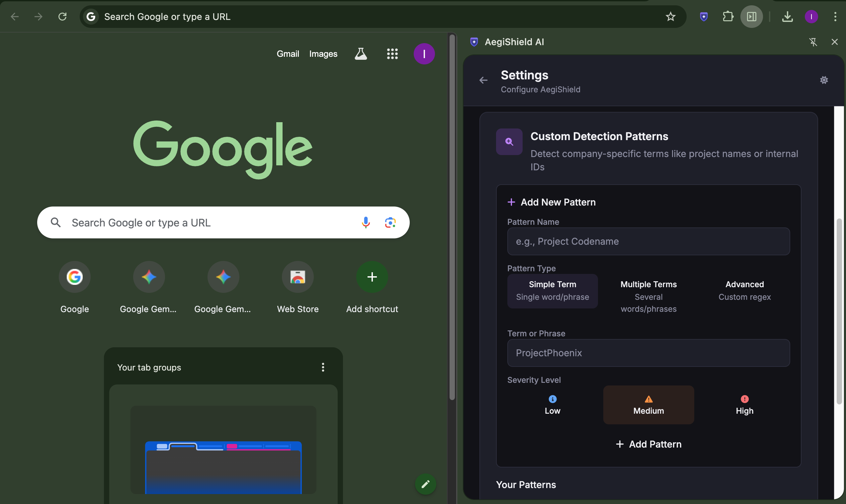Click the Search Labs flask icon
This screenshot has width=846, height=504.
coord(361,54)
